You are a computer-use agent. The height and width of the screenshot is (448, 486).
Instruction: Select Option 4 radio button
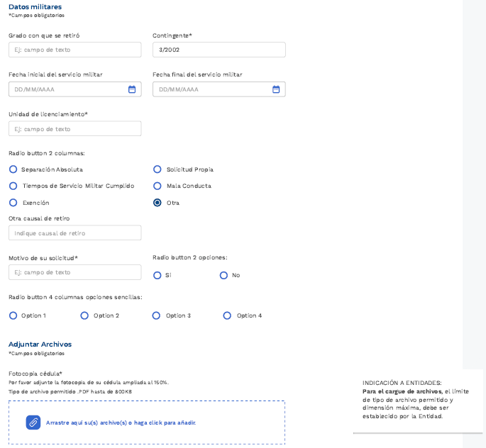pos(227,315)
